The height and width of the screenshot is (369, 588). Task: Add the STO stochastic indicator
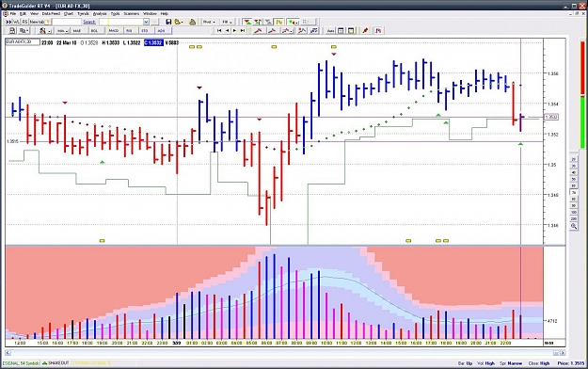tap(145, 30)
